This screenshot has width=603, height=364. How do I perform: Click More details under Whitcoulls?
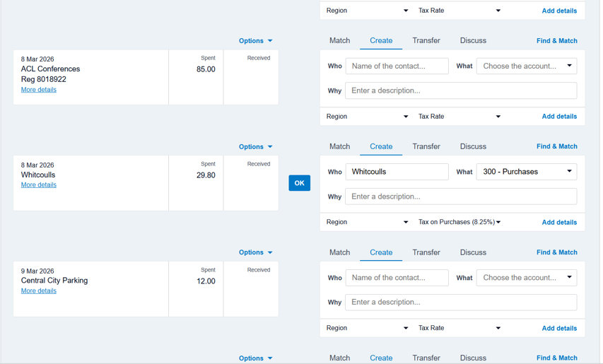pos(39,185)
